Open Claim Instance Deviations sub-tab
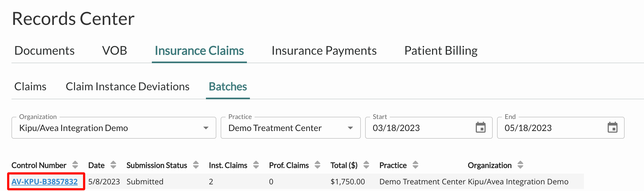The image size is (644, 192). click(128, 87)
